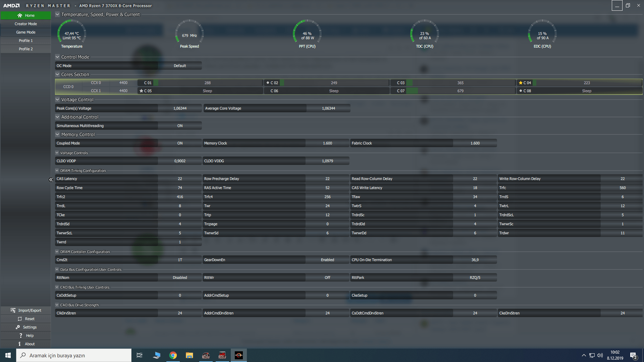
Task: Click the Help question mark icon
Action: (21, 336)
